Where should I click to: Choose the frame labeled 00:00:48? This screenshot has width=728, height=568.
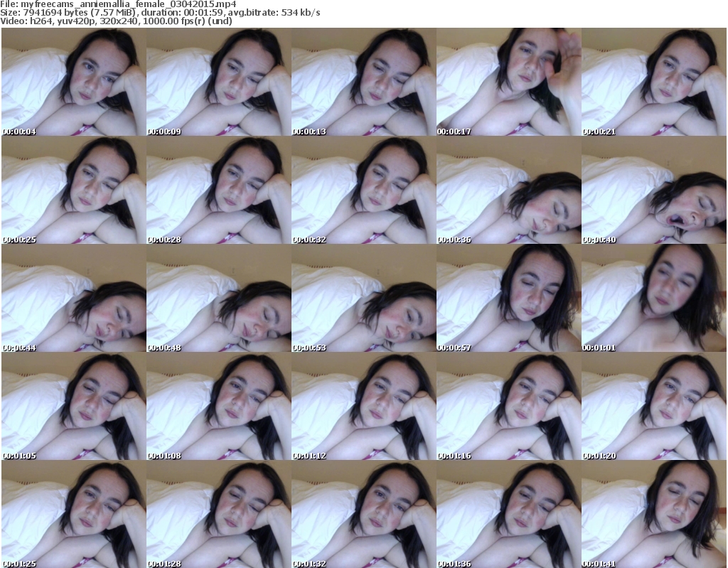(218, 299)
